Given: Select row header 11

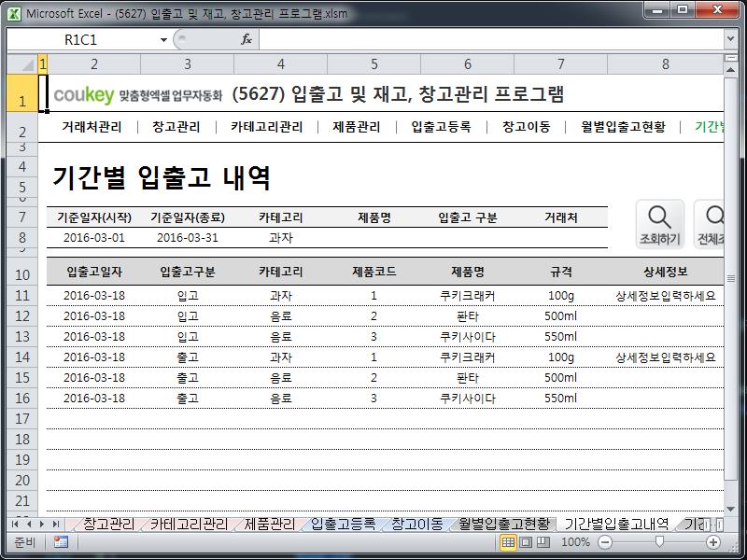Looking at the screenshot, I should tap(22, 296).
